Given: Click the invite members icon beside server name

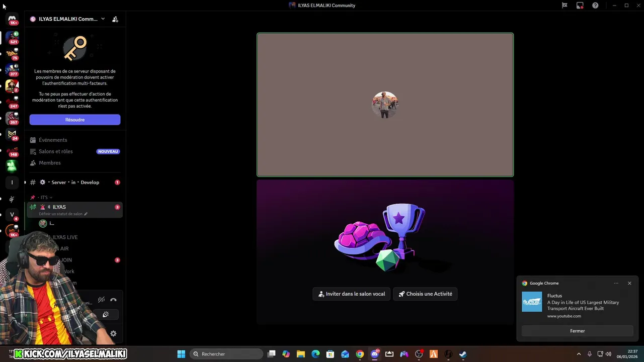Looking at the screenshot, I should [x=115, y=19].
